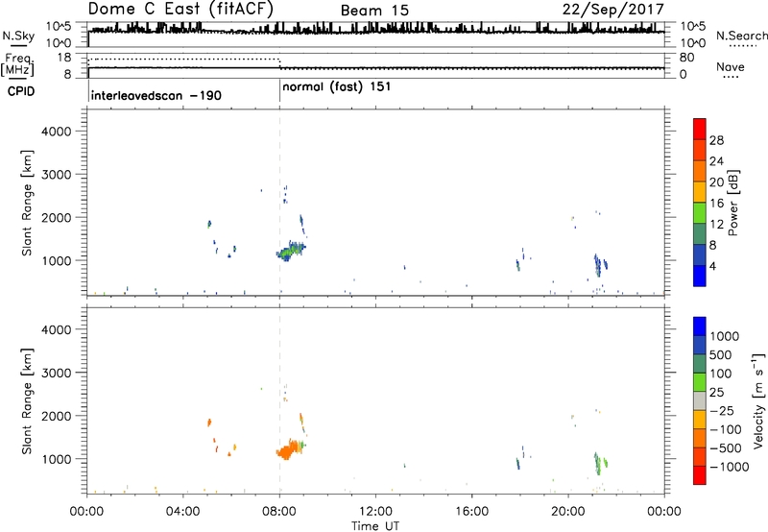Screen dimensions: 768x532
Task: Click the 'N.Search' legend label
Action: tap(741, 36)
